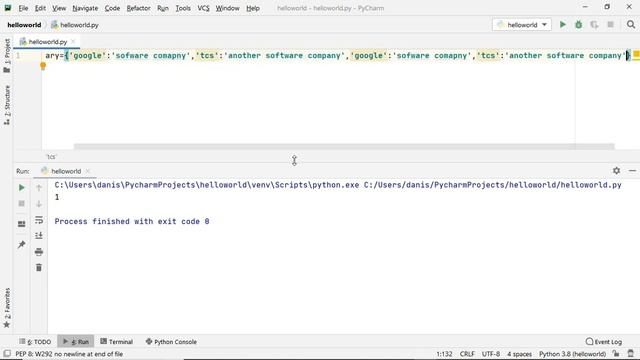The width and height of the screenshot is (640, 360).
Task: Open the Event Log
Action: pyautogui.click(x=604, y=342)
